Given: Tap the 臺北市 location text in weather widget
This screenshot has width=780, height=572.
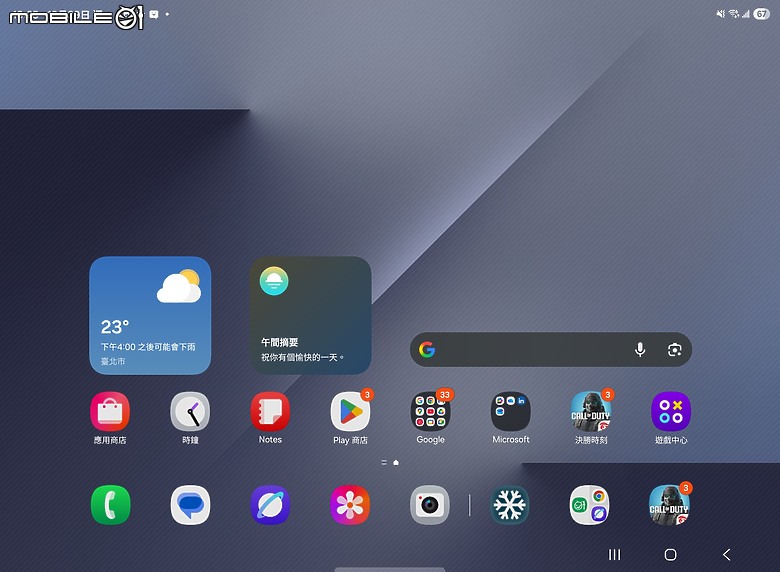Looking at the screenshot, I should coord(113,361).
